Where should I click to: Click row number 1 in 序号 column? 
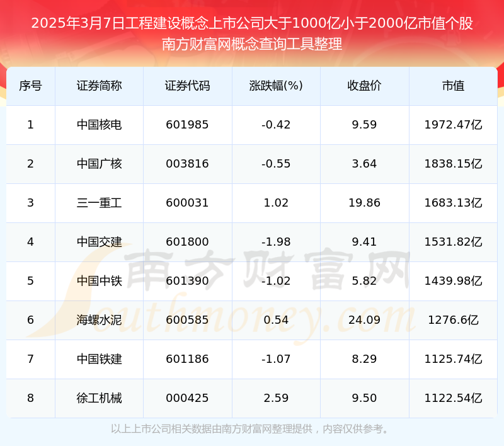click(30, 125)
